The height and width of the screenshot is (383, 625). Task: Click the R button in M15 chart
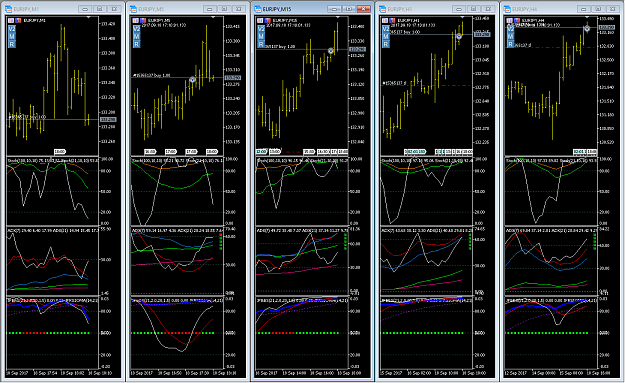click(x=261, y=44)
